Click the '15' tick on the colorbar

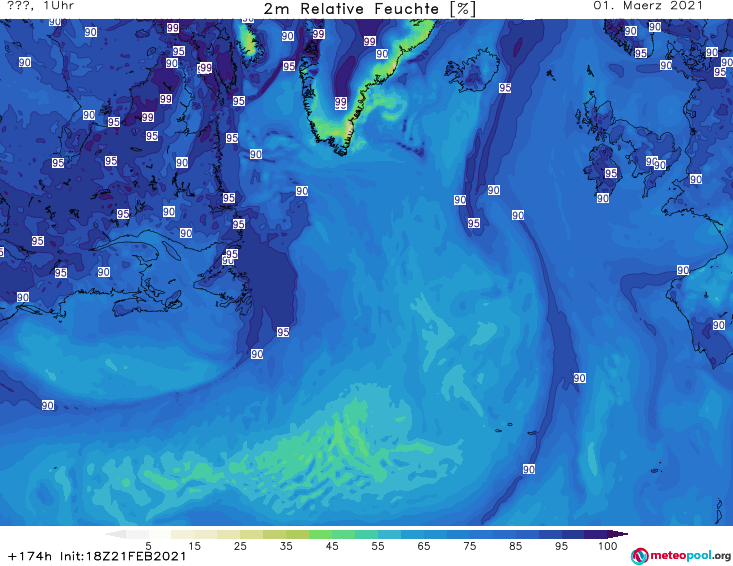tap(194, 546)
